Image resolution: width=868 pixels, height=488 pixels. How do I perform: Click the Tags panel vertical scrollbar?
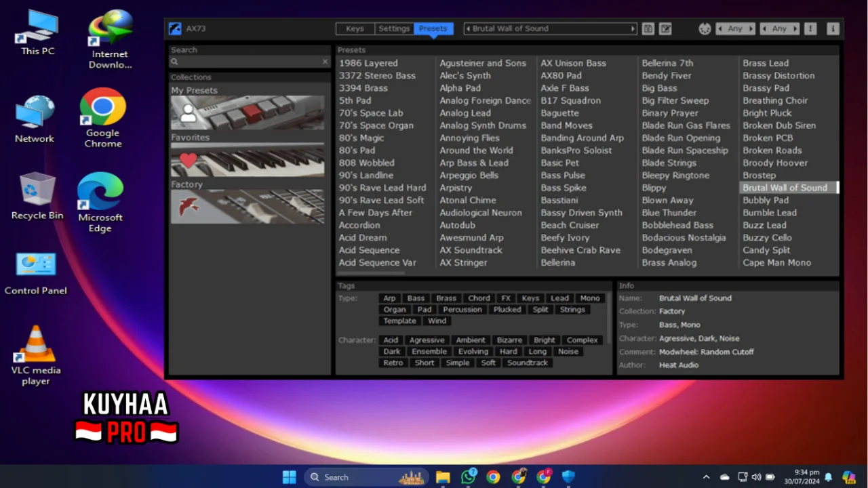[x=610, y=318]
